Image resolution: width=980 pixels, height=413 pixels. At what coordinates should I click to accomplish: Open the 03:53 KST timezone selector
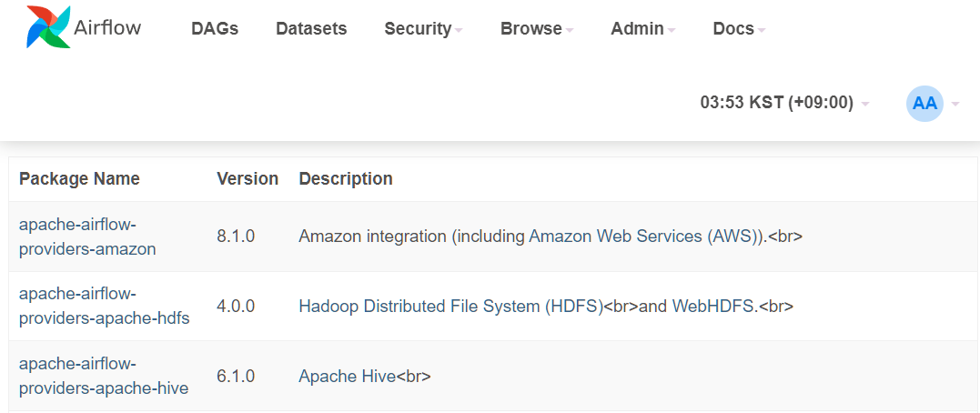(x=784, y=103)
